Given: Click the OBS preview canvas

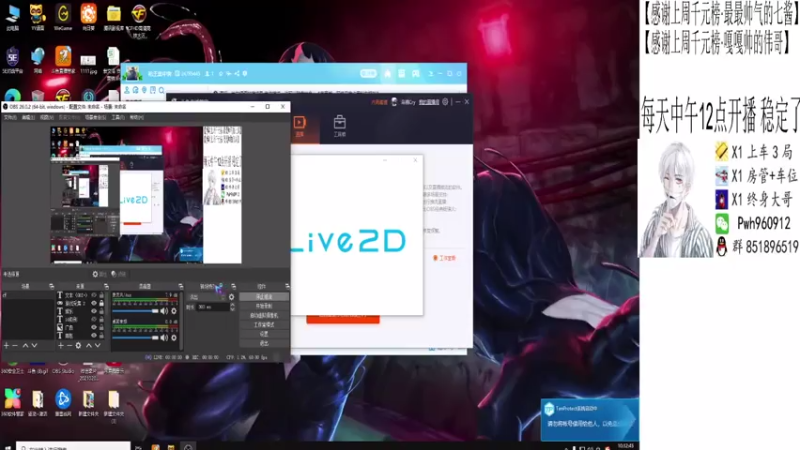Looking at the screenshot, I should coord(146,195).
